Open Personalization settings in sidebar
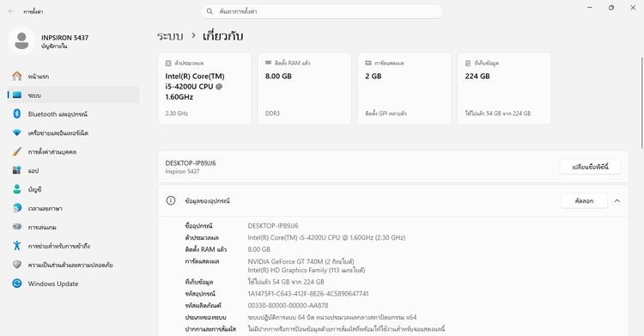The image size is (644, 336). click(x=74, y=152)
